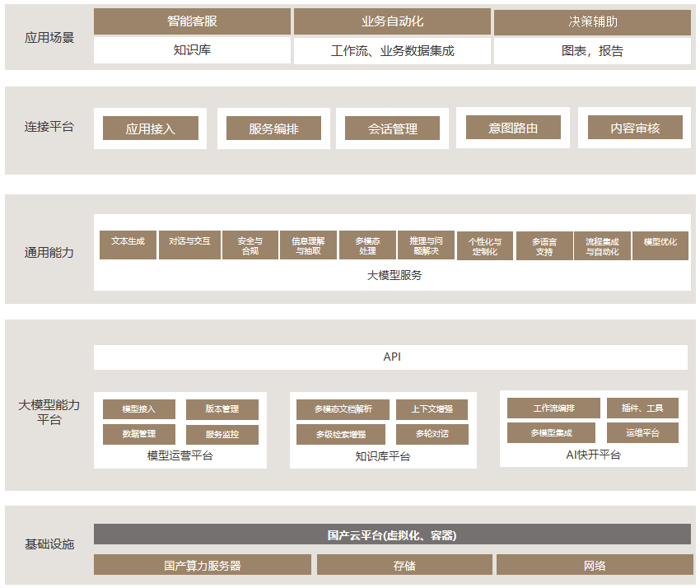Click the API bar
The height and width of the screenshot is (588, 700).
tap(391, 357)
